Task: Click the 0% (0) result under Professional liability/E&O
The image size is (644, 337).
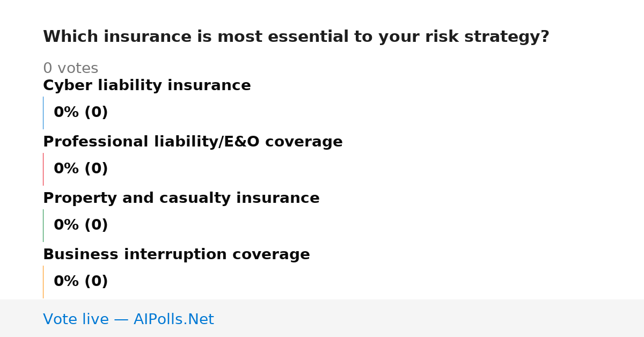Action: (81, 169)
